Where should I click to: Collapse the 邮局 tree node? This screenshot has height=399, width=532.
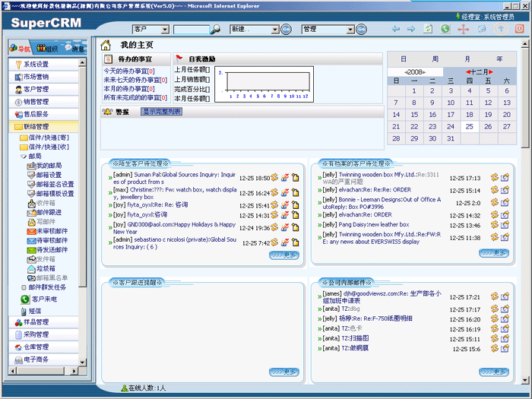(x=24, y=157)
